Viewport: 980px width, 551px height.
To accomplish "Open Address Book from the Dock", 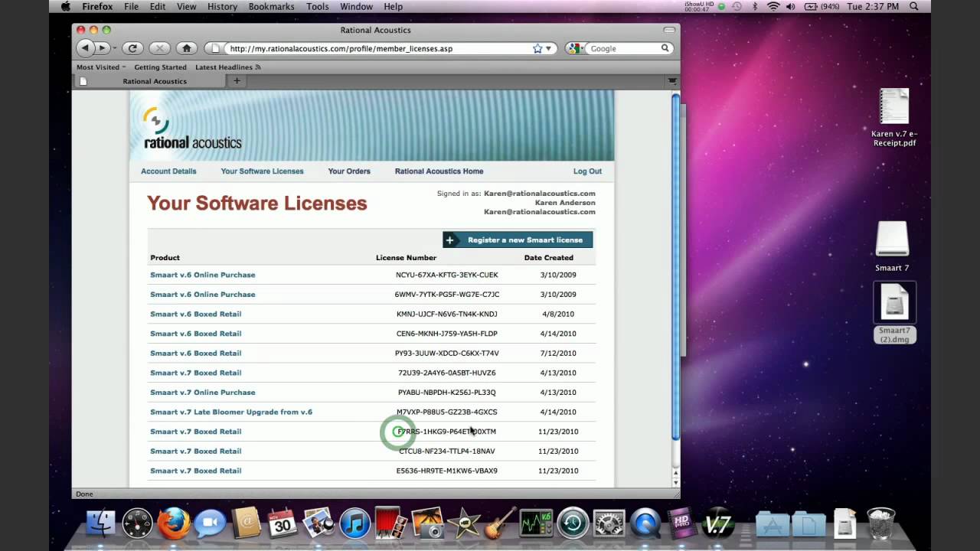I will tap(247, 523).
